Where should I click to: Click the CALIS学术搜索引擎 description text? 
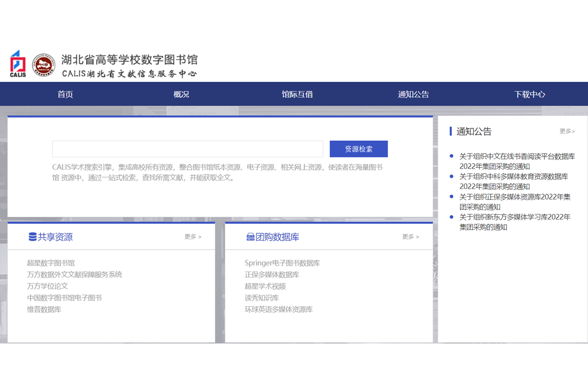pos(217,172)
